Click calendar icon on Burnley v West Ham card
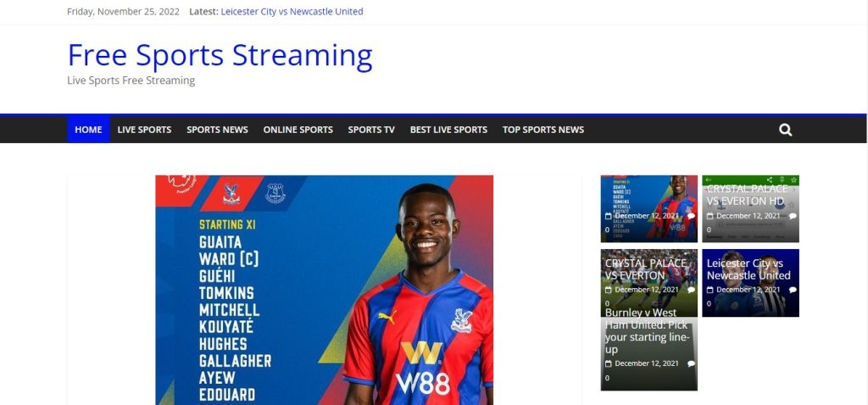 coord(609,363)
